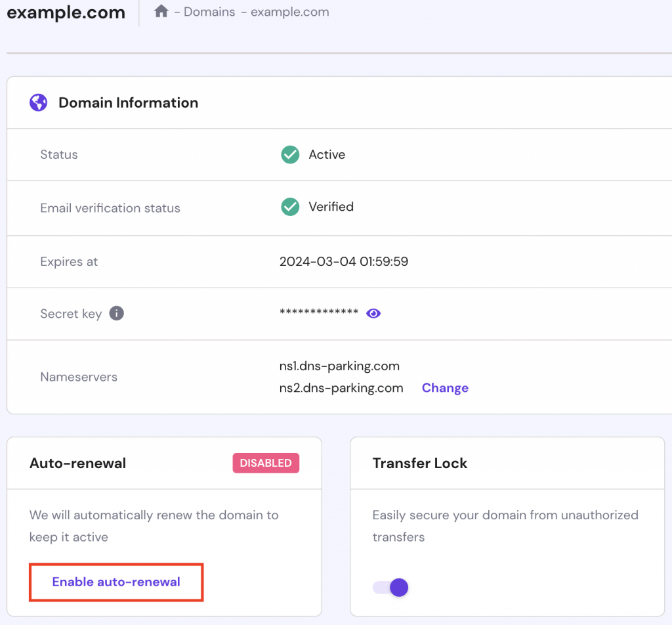The width and height of the screenshot is (672, 625).
Task: Reveal the secret key with eye icon
Action: pyautogui.click(x=373, y=313)
